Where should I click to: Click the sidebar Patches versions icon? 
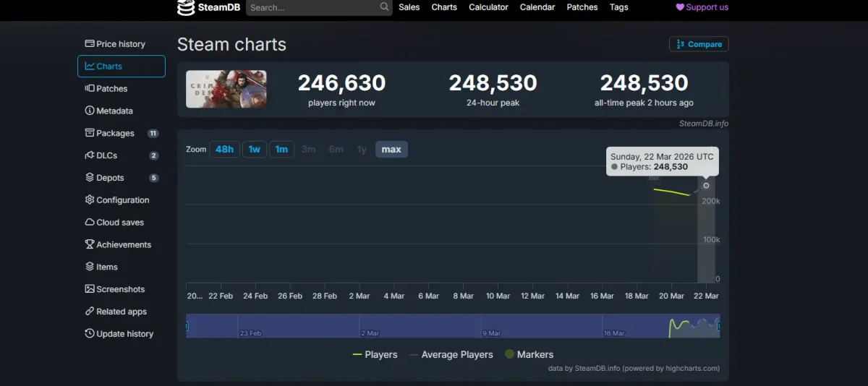pyautogui.click(x=90, y=89)
